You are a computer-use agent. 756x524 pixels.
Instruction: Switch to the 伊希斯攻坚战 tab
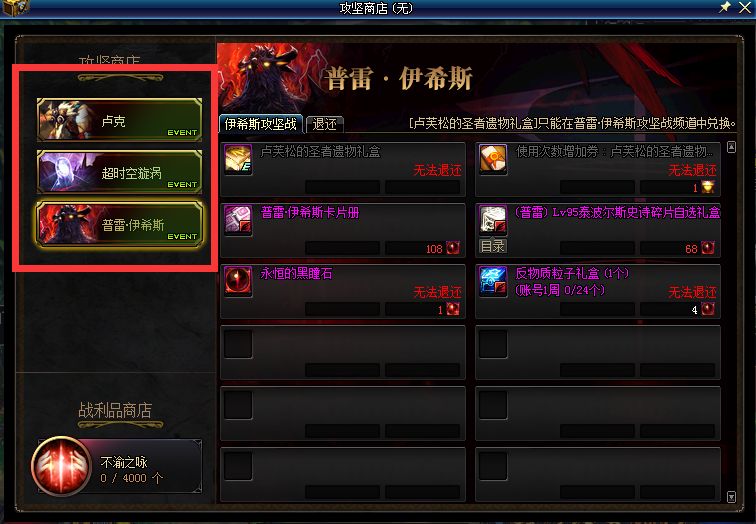[260, 124]
